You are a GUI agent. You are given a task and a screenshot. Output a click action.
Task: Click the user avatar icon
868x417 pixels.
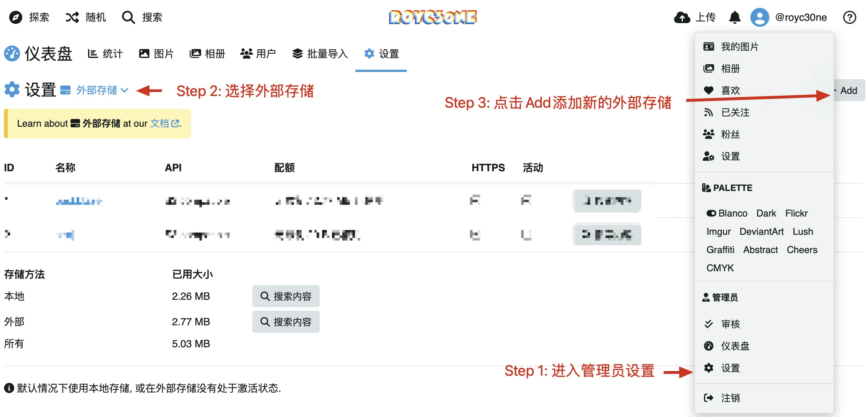pos(759,17)
